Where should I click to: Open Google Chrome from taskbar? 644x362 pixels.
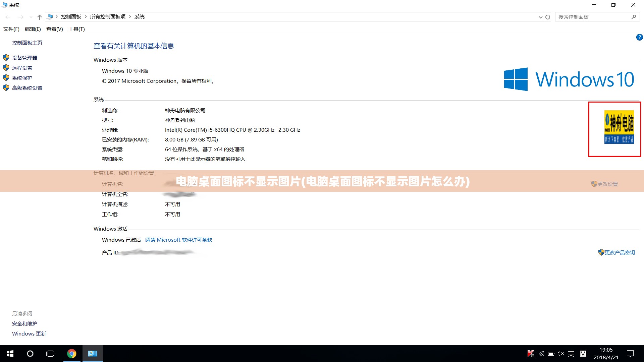(71, 354)
